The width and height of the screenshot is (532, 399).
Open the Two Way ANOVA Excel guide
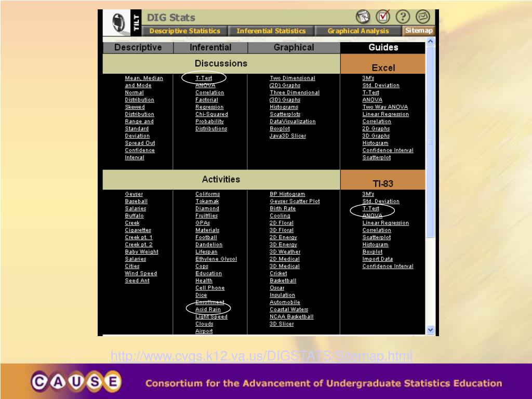tap(385, 107)
